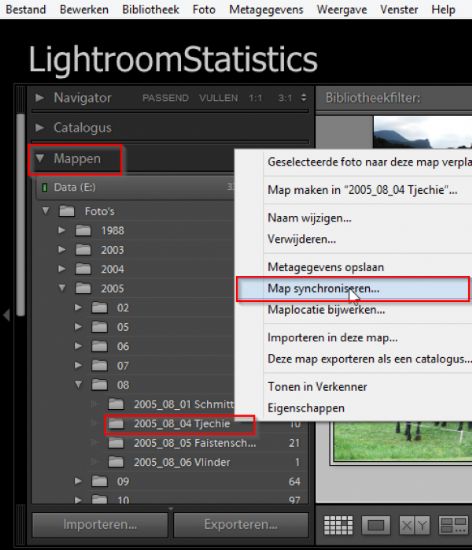
Task: Open the Venster menu
Action: pyautogui.click(x=399, y=9)
